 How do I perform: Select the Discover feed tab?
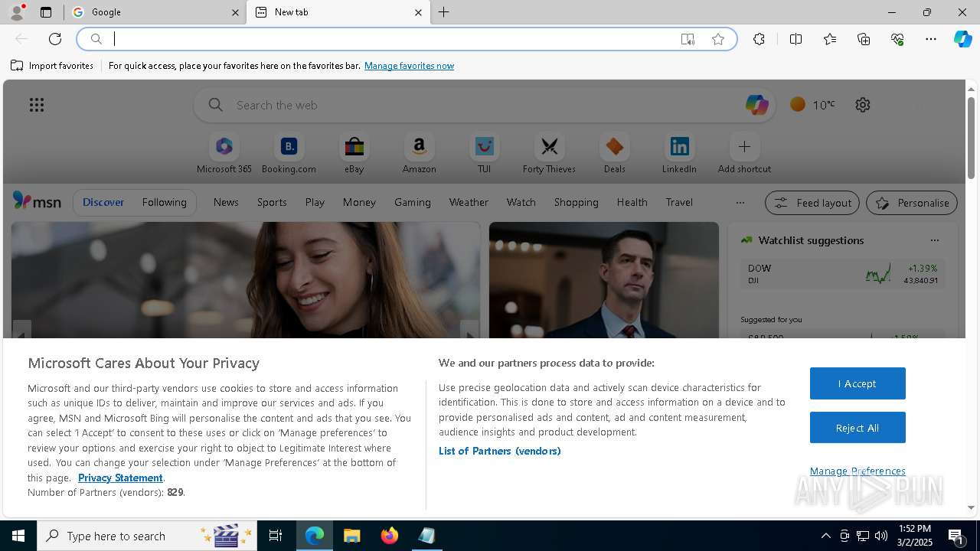pos(103,202)
